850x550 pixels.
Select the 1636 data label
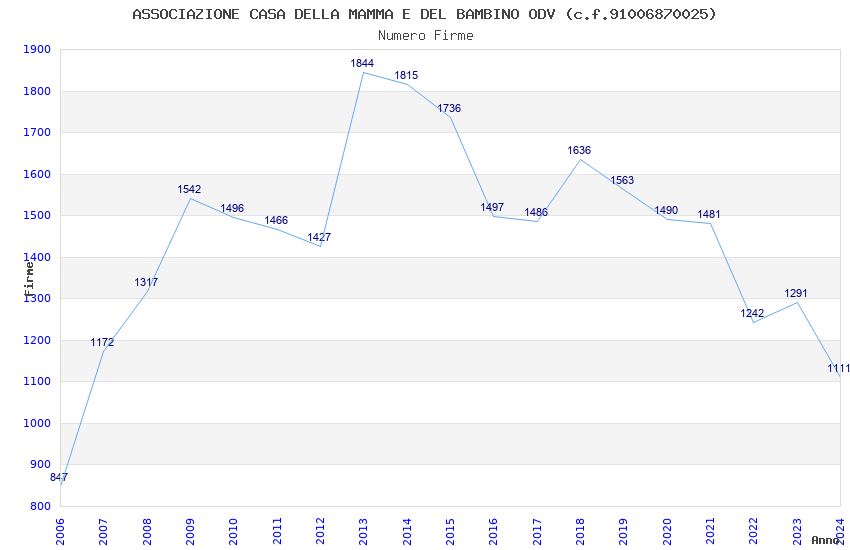tap(579, 150)
